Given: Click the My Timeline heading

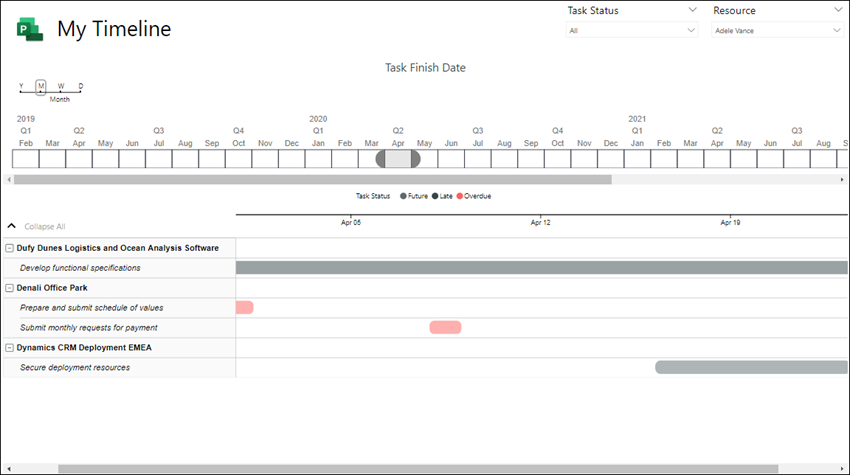Looking at the screenshot, I should (114, 29).
